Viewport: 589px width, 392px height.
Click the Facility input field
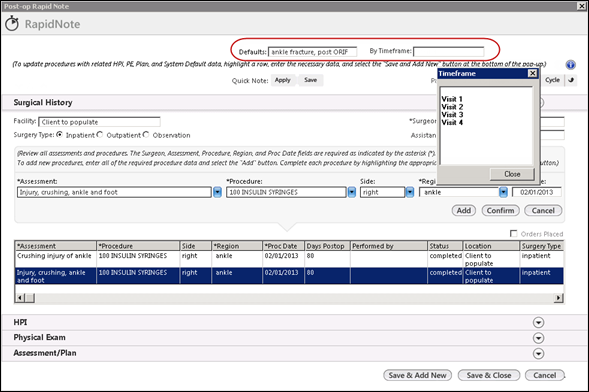(99, 122)
